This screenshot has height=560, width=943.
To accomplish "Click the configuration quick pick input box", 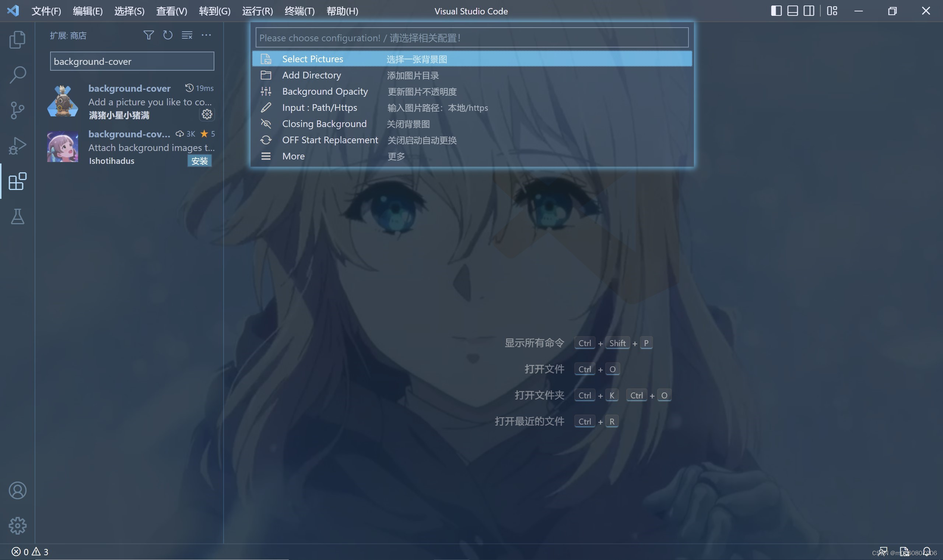I will [x=472, y=38].
